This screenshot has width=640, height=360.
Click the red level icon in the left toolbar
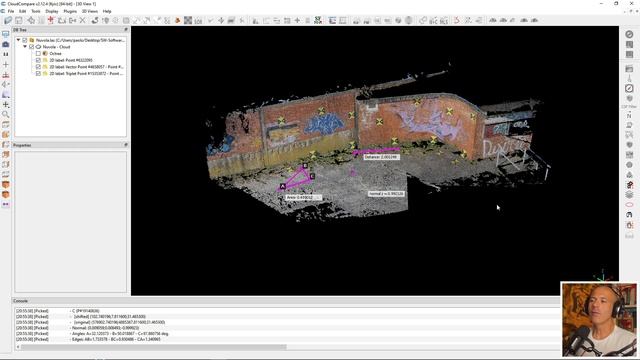(5, 75)
